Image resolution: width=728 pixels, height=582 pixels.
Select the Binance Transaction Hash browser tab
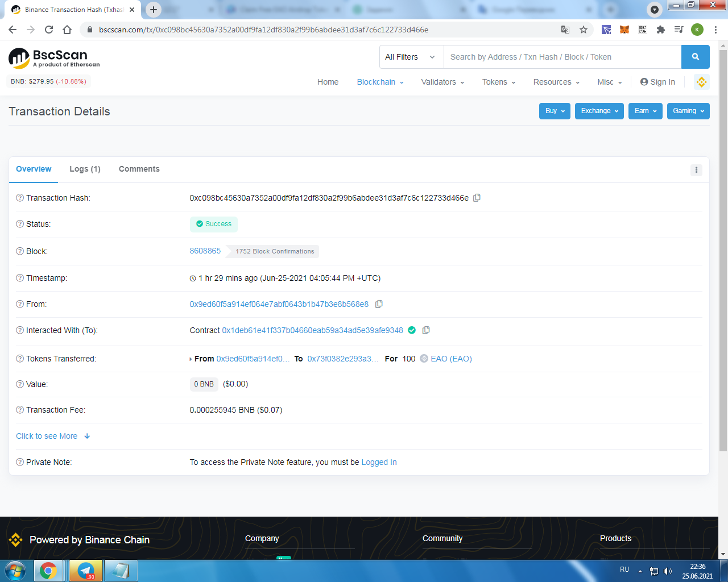click(73, 10)
